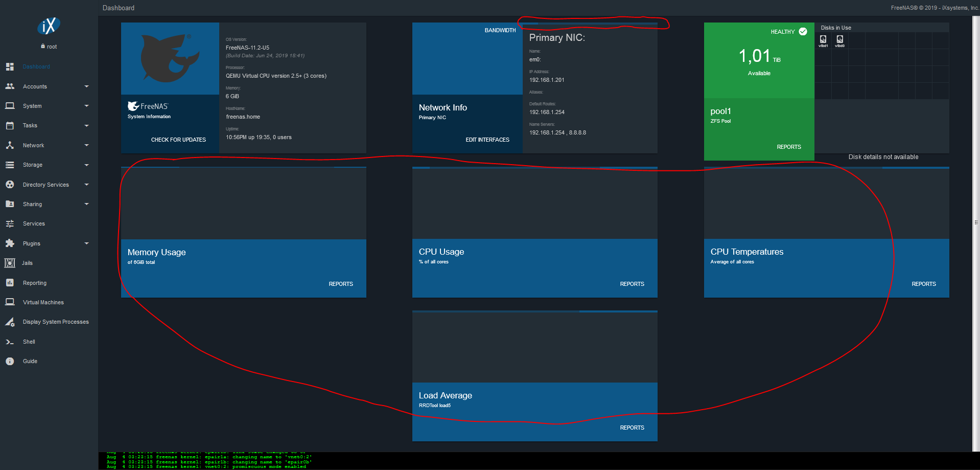Click default route 192.168.1.254
This screenshot has height=470, width=980.
coord(547,112)
